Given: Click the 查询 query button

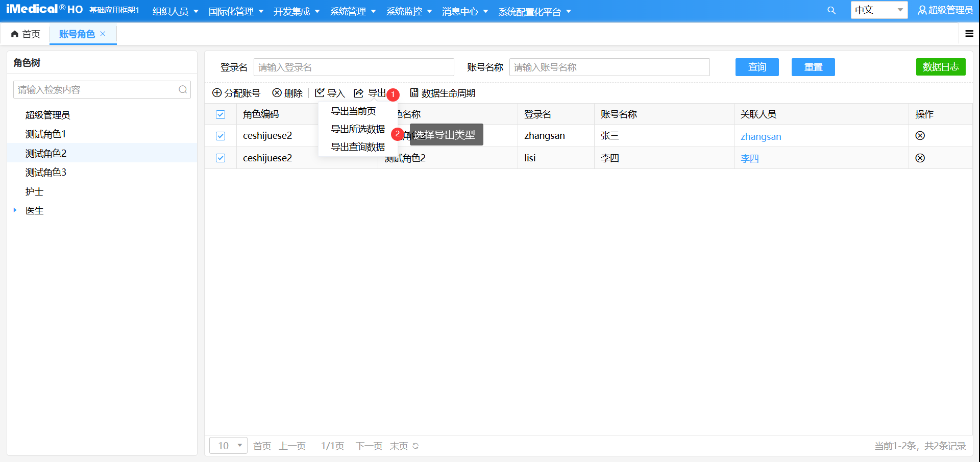Looking at the screenshot, I should tap(757, 67).
